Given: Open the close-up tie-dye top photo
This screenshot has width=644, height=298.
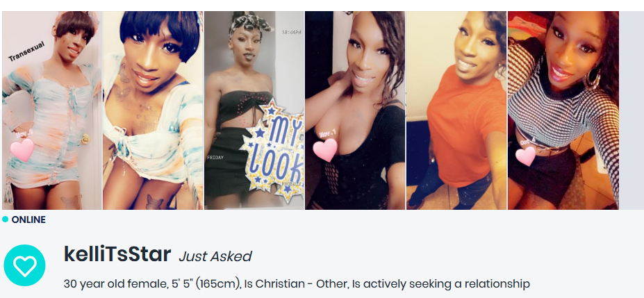Looking at the screenshot, I should pyautogui.click(x=153, y=110).
